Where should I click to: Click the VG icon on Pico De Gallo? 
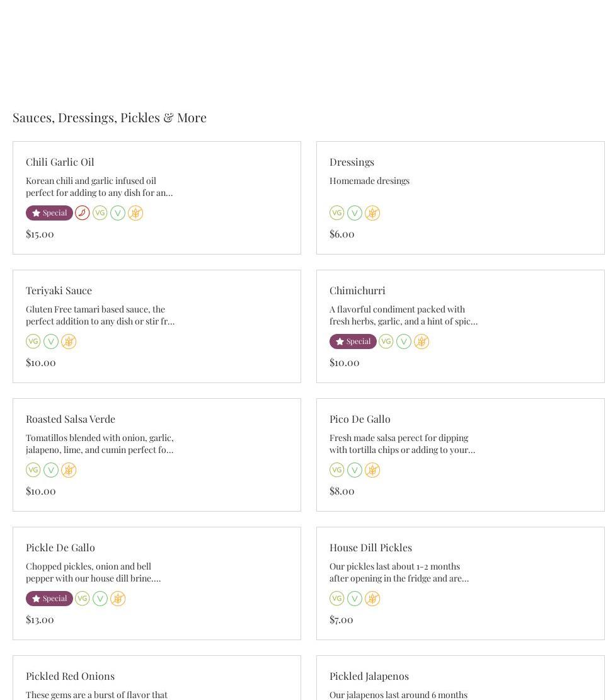click(x=337, y=470)
